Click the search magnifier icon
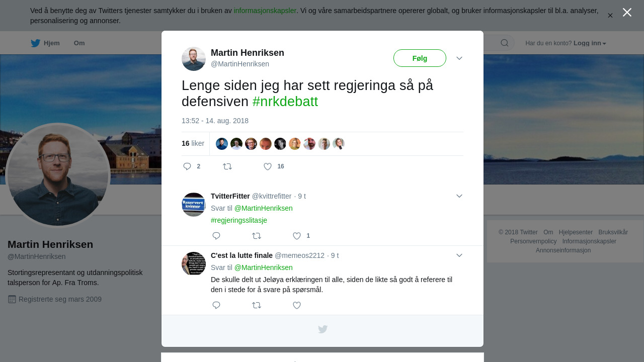 pos(505,43)
